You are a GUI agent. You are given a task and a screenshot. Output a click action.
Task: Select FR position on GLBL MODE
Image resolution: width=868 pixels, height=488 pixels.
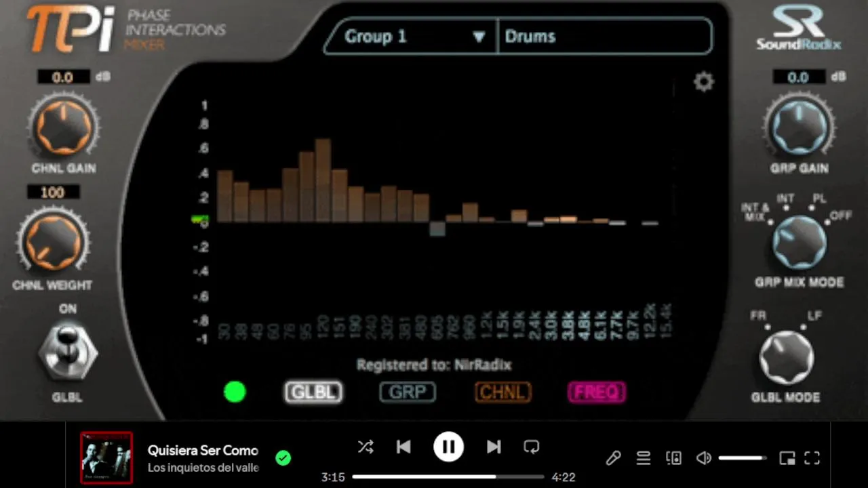click(758, 317)
